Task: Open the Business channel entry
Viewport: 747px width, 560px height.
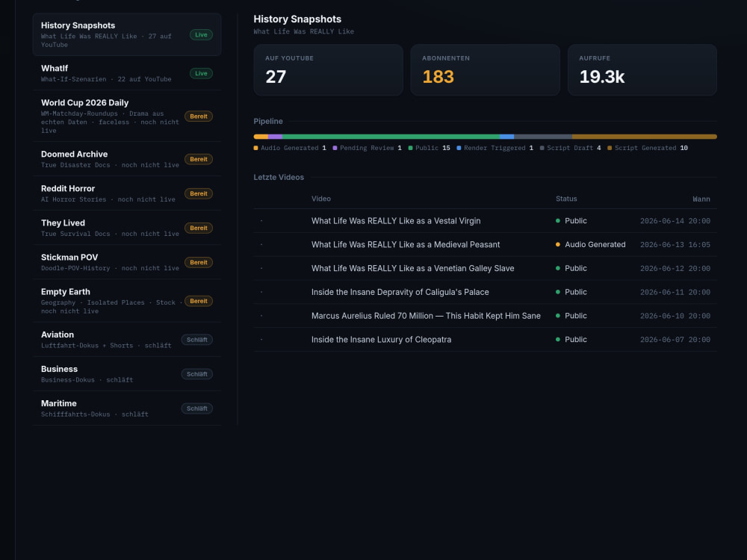Action: pyautogui.click(x=127, y=374)
